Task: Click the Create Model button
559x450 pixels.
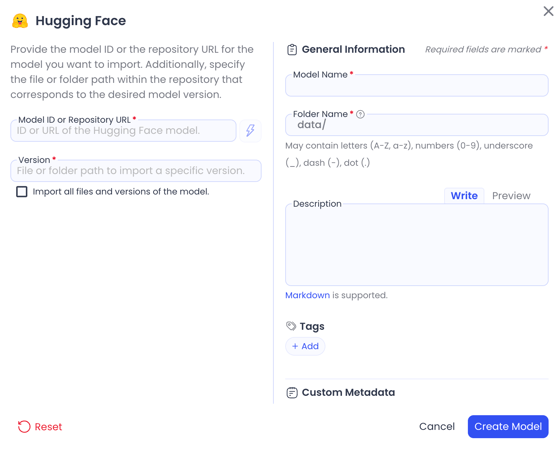Action: tap(508, 426)
